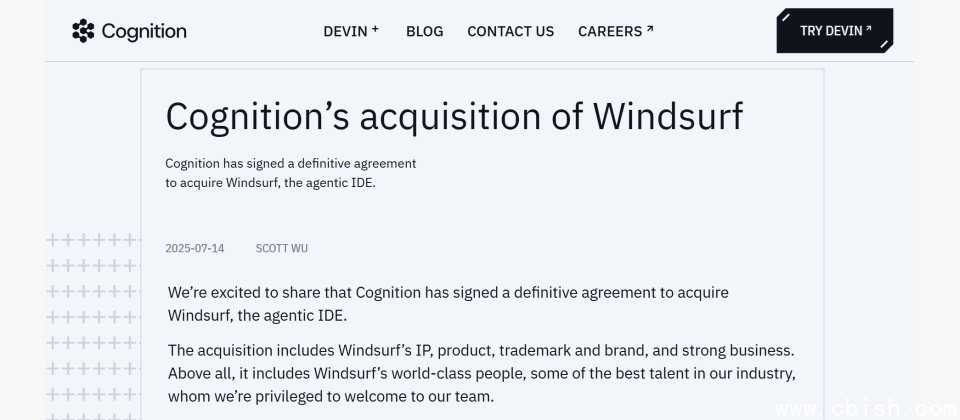
Task: Click the www.cbish.com watermark text
Action: [868, 409]
